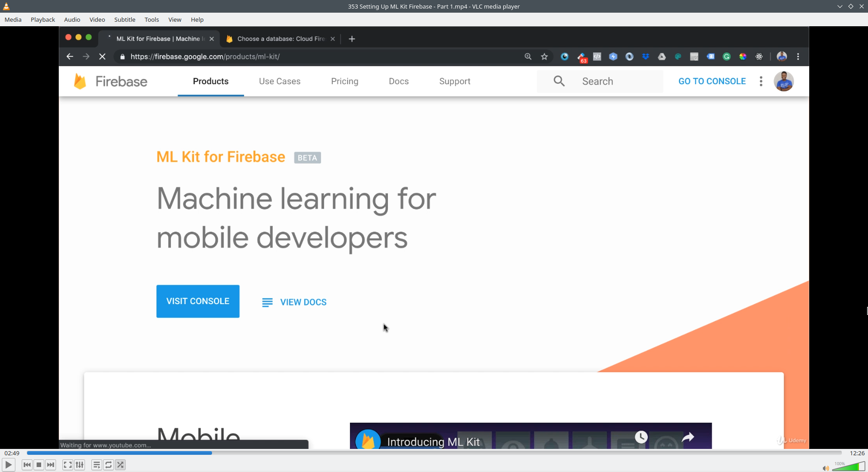This screenshot has width=868, height=472.
Task: Click the browser forward arrow
Action: point(86,57)
